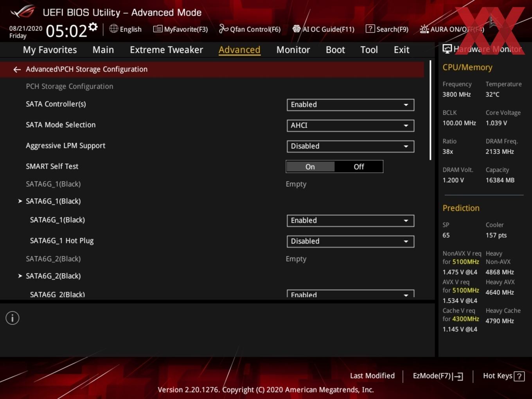
Task: Open the SATA Controller(s) dropdown
Action: point(350,105)
